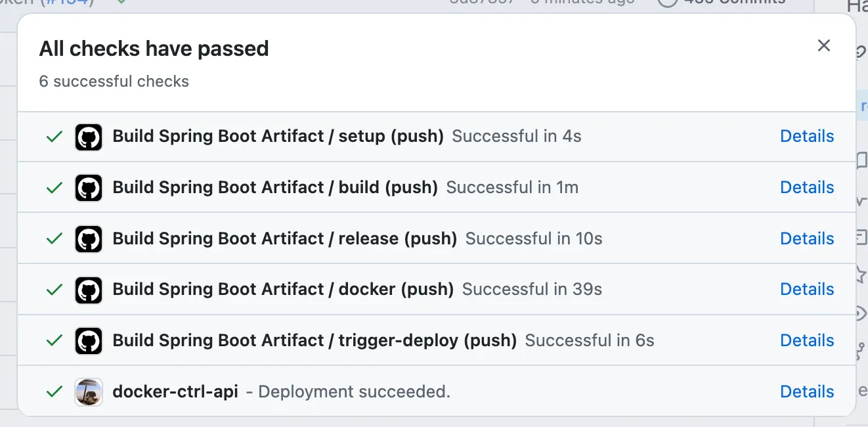The image size is (868, 427).
Task: Click 'Successful in 4s' status text
Action: coord(517,136)
